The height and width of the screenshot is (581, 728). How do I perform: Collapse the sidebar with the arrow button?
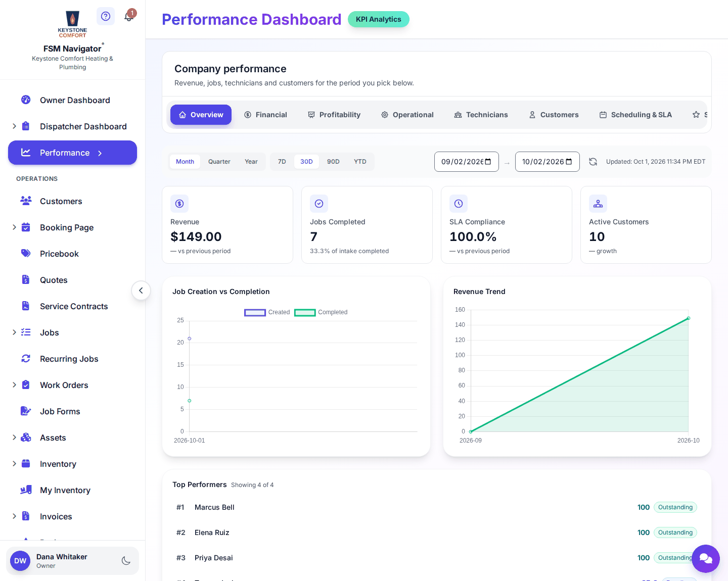(x=141, y=290)
